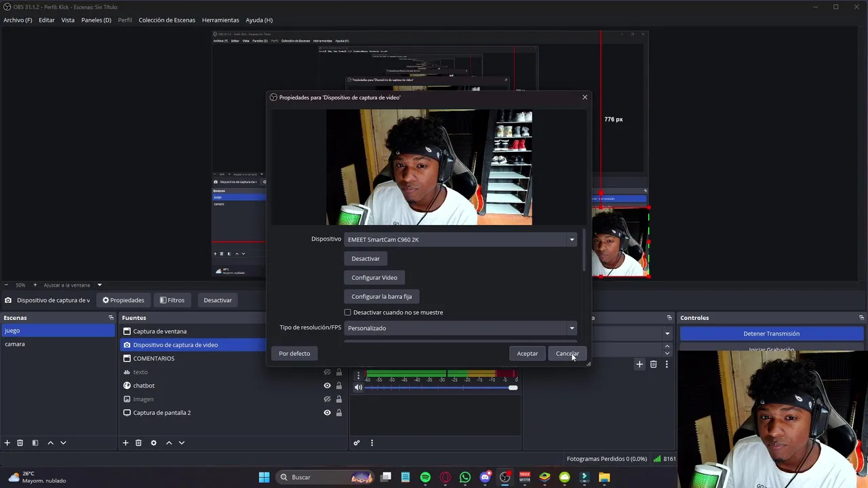Click 'Detener Transmisión' button

pos(772,333)
